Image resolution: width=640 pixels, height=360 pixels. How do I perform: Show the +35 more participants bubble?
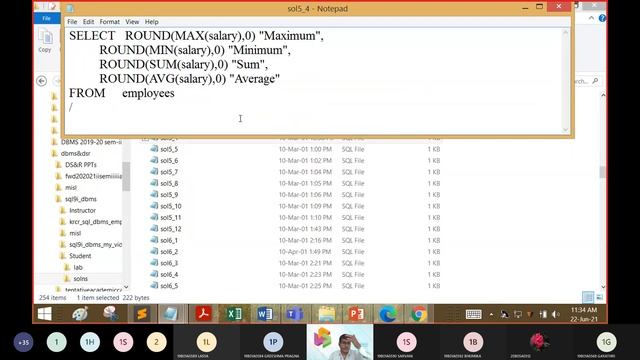24,342
